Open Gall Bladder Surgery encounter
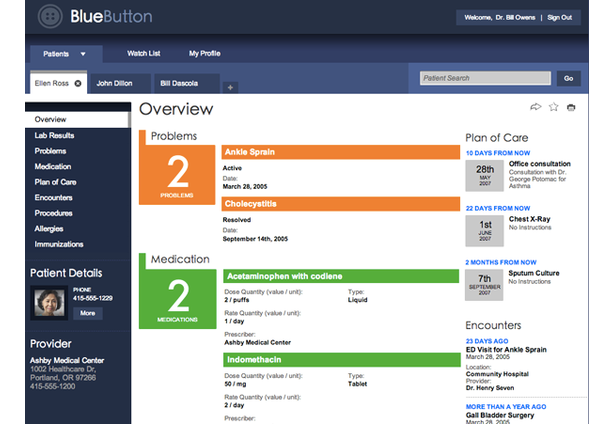Image resolution: width=615 pixels, height=424 pixels. 500,415
